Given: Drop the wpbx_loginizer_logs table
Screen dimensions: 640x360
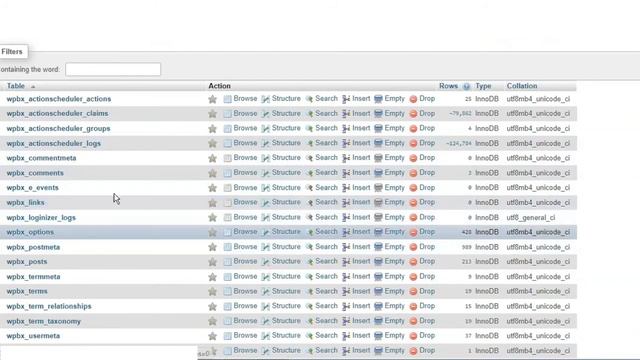Looking at the screenshot, I should click(427, 217).
